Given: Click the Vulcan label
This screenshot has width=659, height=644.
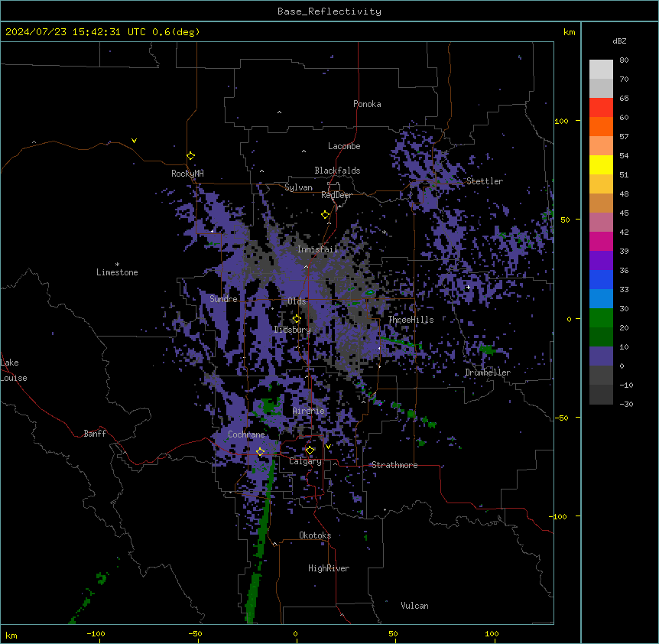Looking at the screenshot, I should tap(415, 606).
